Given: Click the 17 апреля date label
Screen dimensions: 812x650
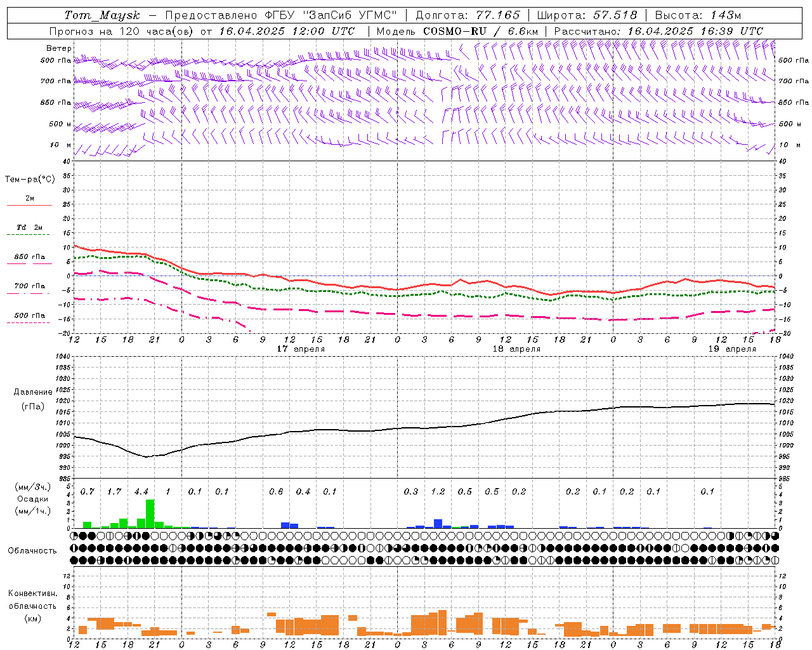Looking at the screenshot, I should click(301, 349).
